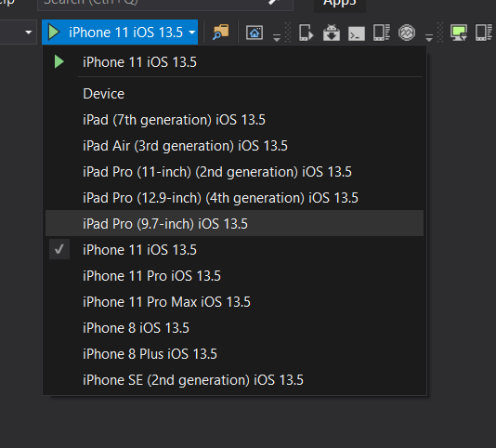Click the Search (Ctrl+Q) box
Screen dimensions: 496x448
pyautogui.click(x=165, y=4)
